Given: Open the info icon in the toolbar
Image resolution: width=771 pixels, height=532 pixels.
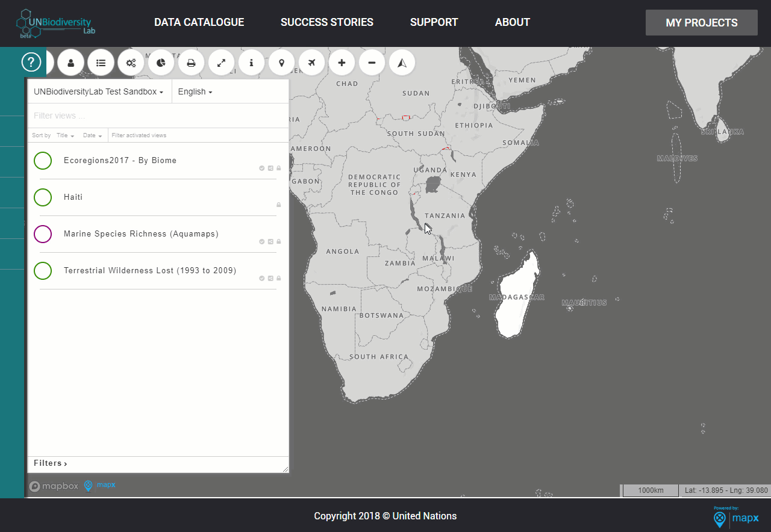Looking at the screenshot, I should point(251,63).
